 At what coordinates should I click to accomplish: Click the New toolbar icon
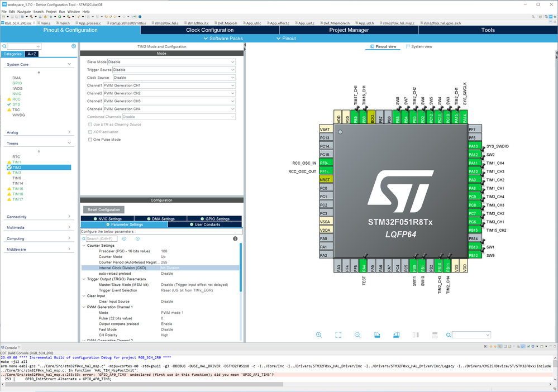[x=3, y=17]
